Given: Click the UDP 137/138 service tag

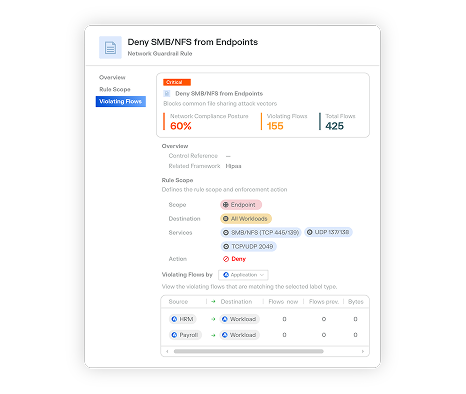Looking at the screenshot, I should click(x=328, y=232).
